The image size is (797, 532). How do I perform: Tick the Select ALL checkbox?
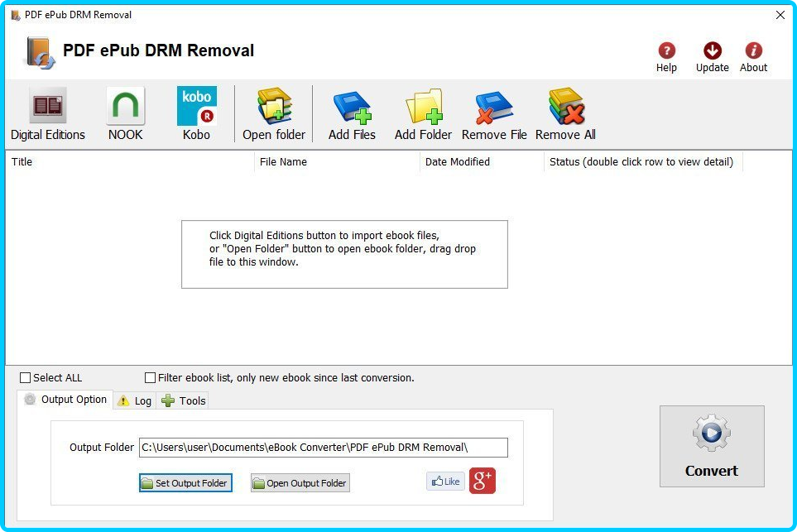(25, 377)
